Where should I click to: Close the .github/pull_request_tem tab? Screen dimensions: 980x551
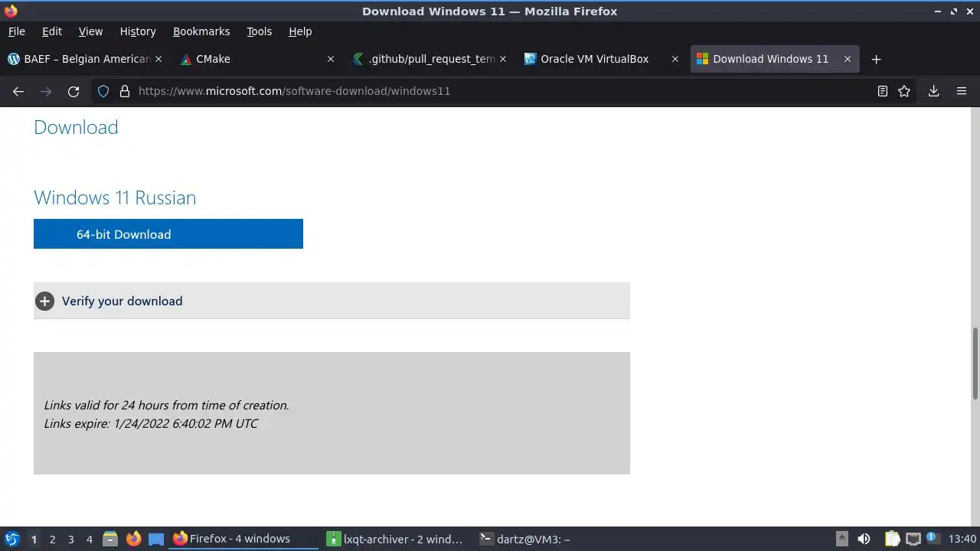pyautogui.click(x=503, y=59)
